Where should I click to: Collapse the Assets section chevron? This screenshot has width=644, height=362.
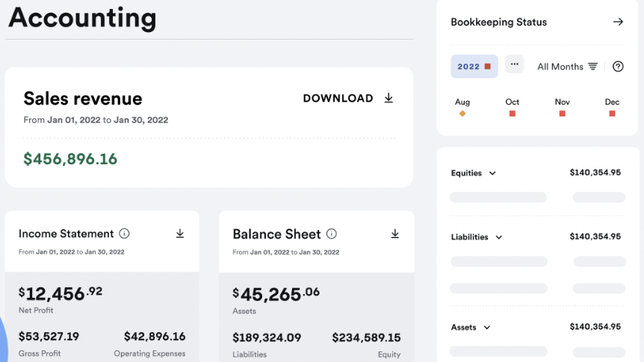click(487, 328)
